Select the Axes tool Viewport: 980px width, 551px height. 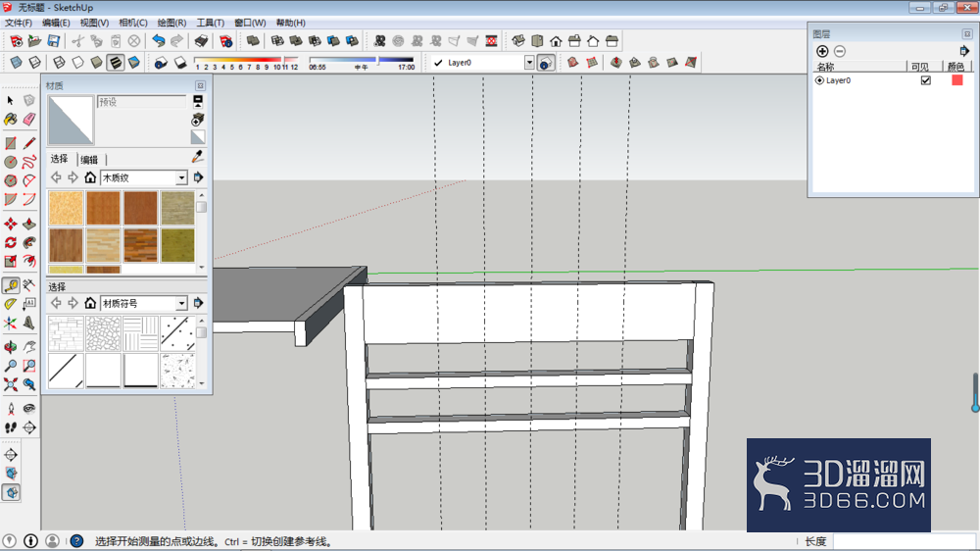tap(11, 323)
